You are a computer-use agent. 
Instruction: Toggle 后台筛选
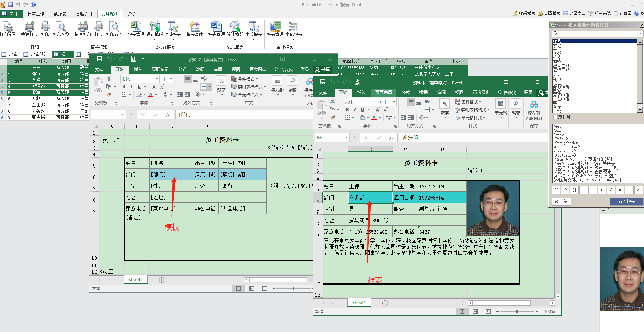coord(600,13)
